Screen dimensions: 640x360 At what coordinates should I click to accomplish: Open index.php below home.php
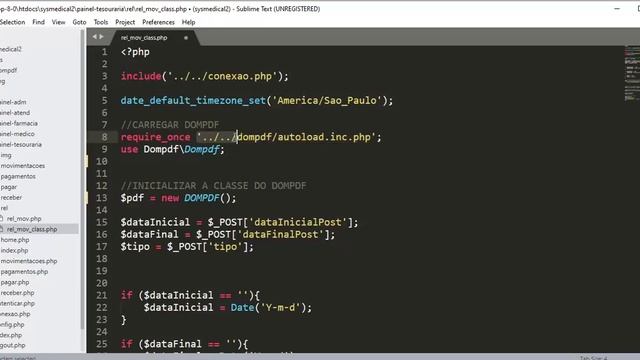(x=14, y=251)
